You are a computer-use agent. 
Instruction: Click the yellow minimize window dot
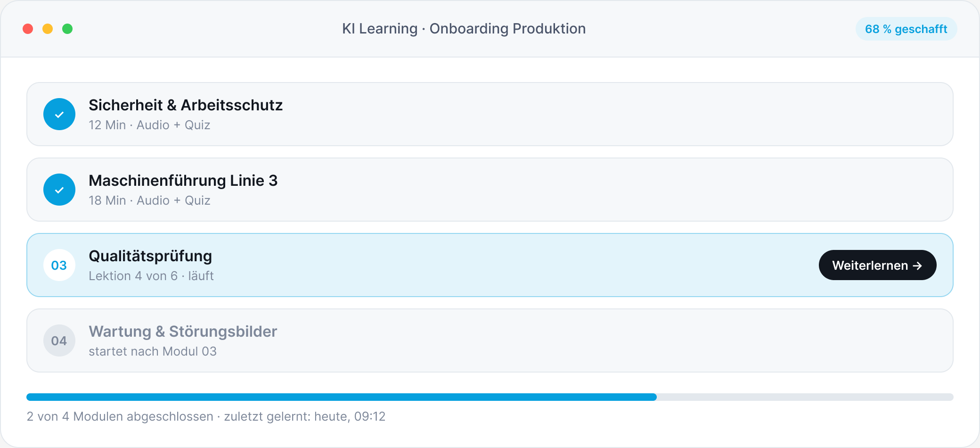tap(48, 29)
